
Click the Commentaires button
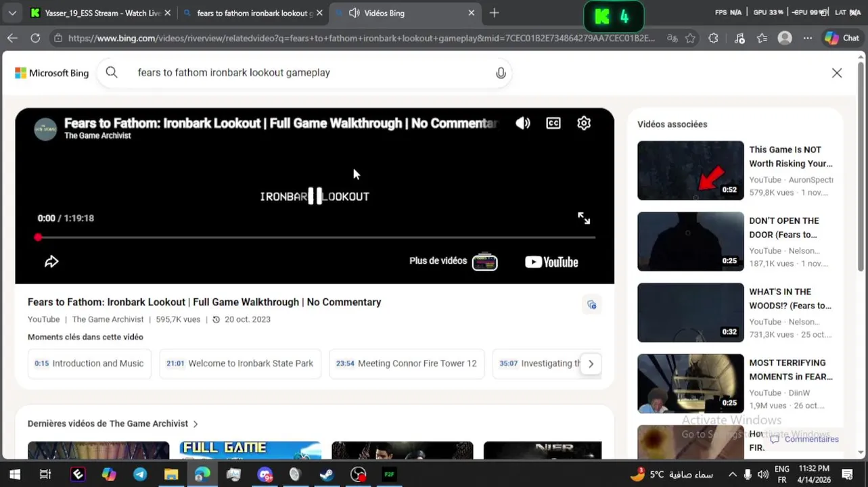click(804, 439)
